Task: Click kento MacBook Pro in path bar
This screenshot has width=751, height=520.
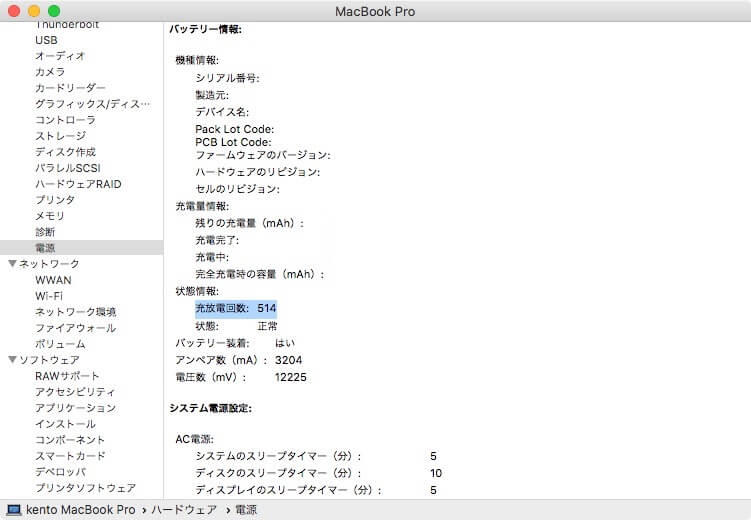Action: [x=80, y=510]
